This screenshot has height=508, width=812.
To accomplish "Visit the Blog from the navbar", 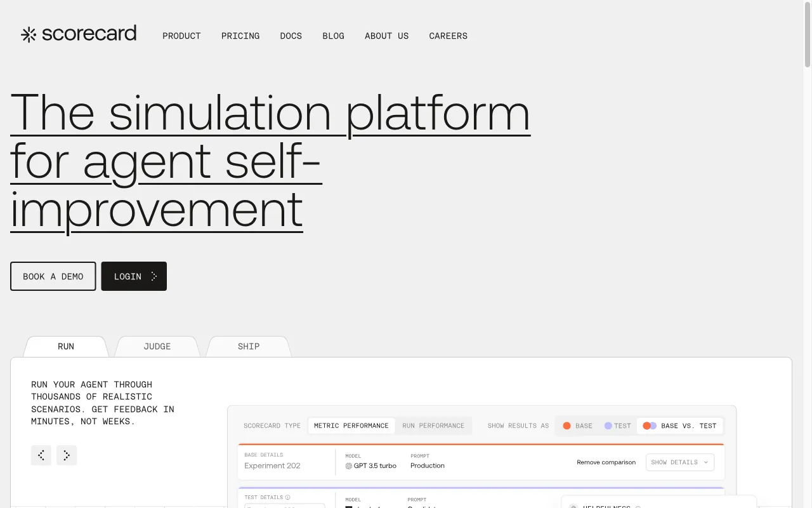I will (333, 36).
